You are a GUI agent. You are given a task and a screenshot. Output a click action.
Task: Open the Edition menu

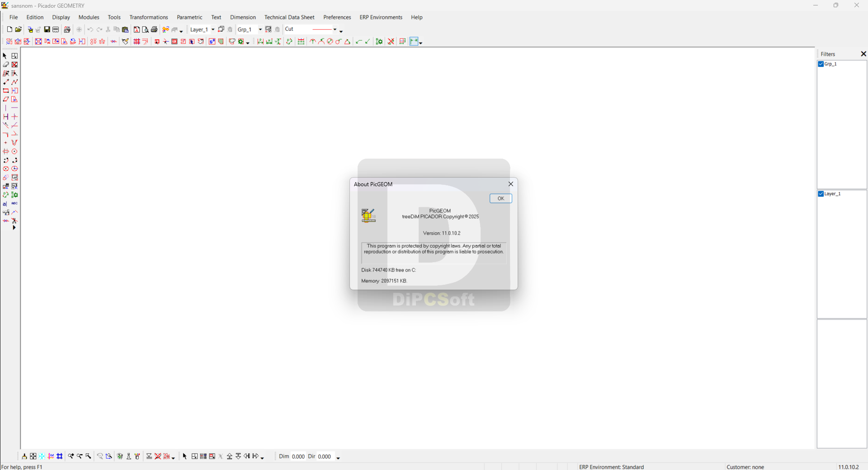click(x=35, y=17)
